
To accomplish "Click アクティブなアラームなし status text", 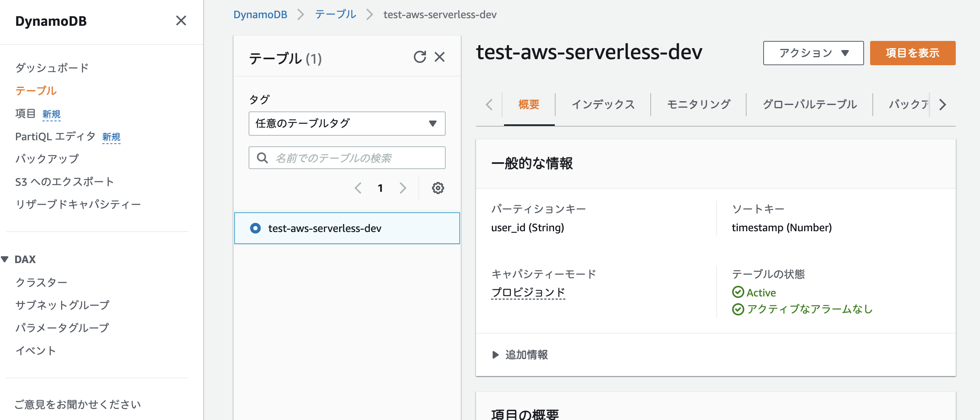I will click(x=809, y=309).
